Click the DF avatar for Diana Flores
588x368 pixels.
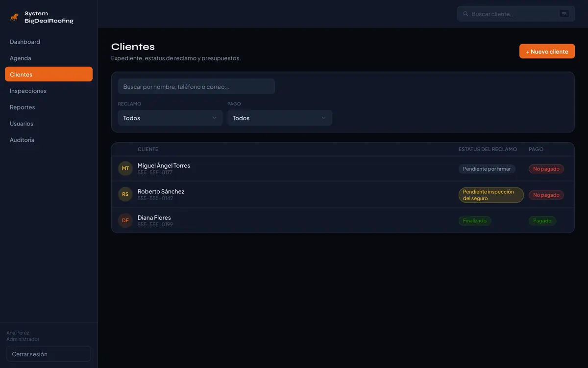[125, 220]
